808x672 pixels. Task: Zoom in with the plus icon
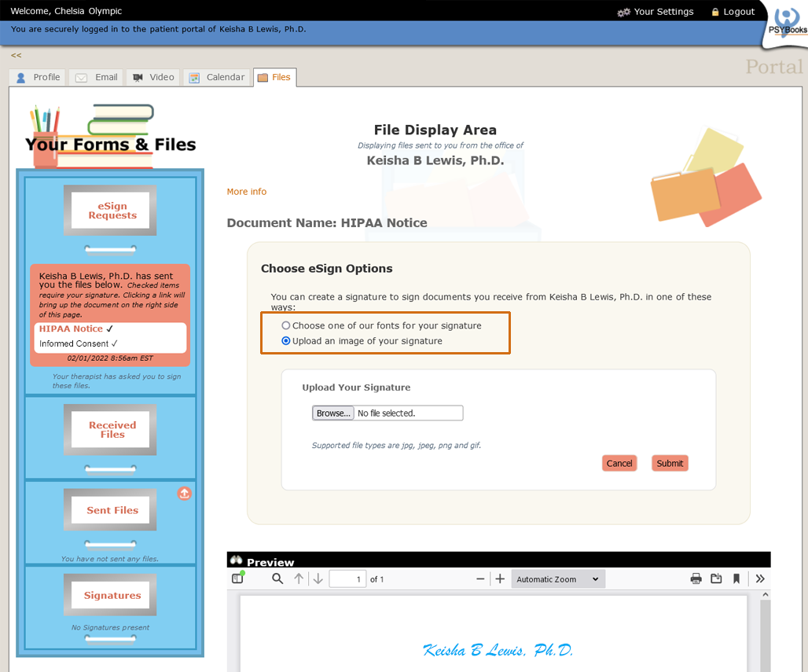click(x=500, y=578)
